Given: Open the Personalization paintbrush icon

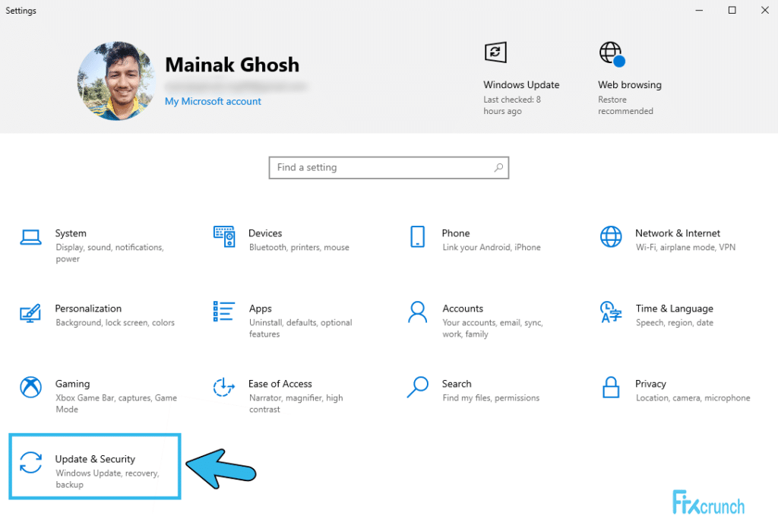Looking at the screenshot, I should pyautogui.click(x=30, y=313).
